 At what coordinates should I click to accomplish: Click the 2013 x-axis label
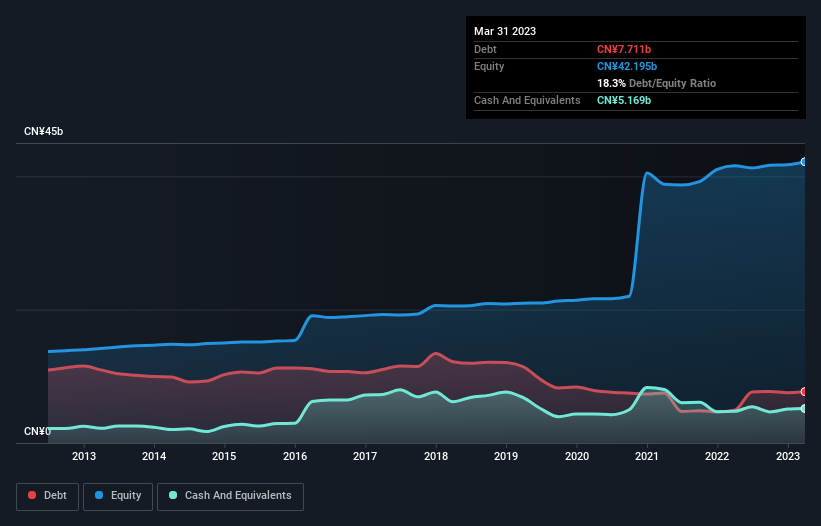[x=84, y=456]
